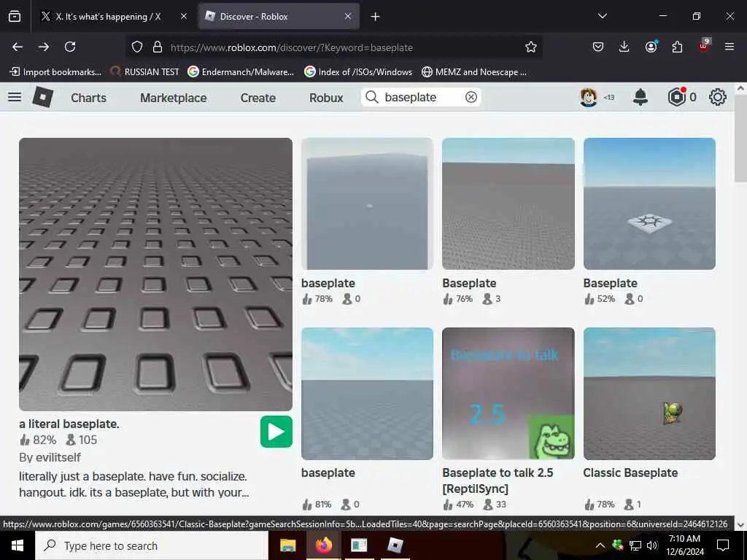747x560 pixels.
Task: Click the 'a literal baseplate.' title
Action: tap(69, 424)
